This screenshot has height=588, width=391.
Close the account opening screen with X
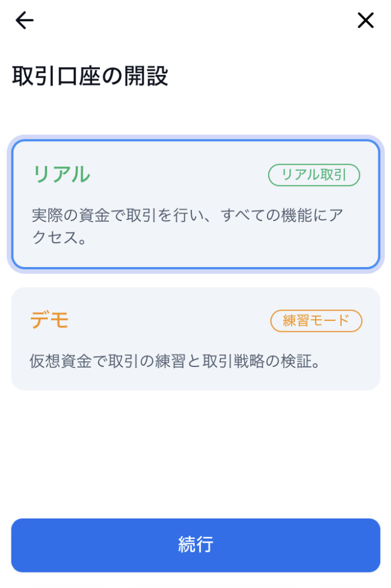tap(366, 20)
